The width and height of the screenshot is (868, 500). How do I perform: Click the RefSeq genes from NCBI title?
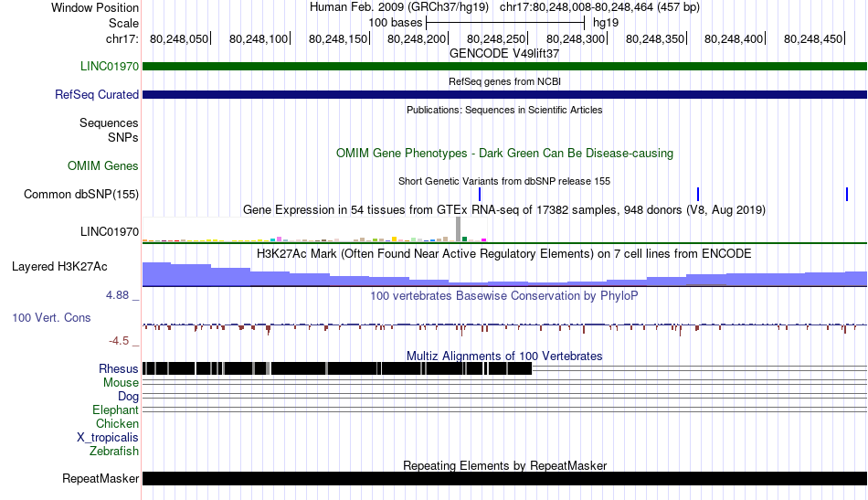pyautogui.click(x=504, y=81)
